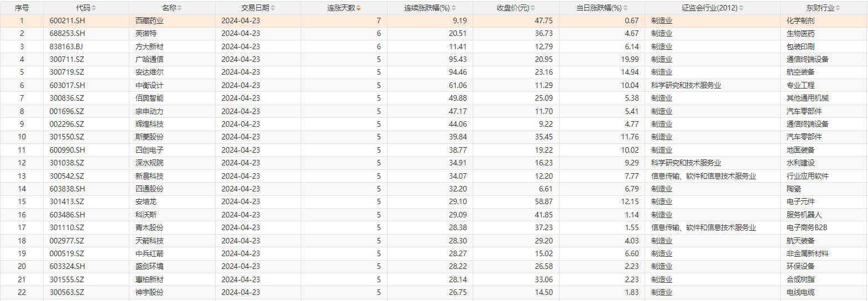
Task: Open 包装印刷 industry link
Action: [801, 46]
